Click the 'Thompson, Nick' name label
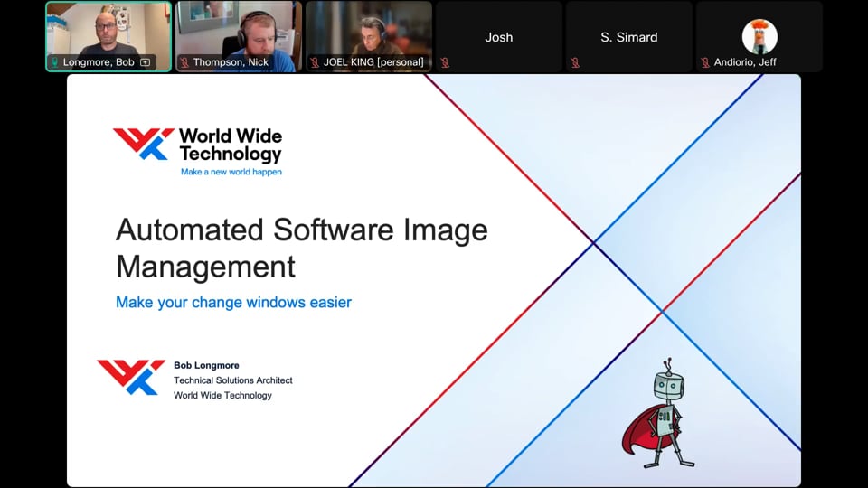The image size is (868, 488). coord(231,62)
